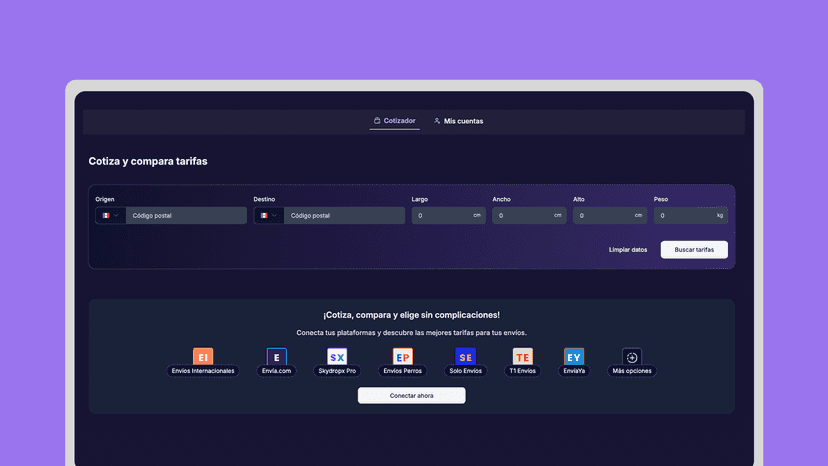Click the Envíos Perros label
Viewport: 828px width, 466px height.
click(x=402, y=371)
